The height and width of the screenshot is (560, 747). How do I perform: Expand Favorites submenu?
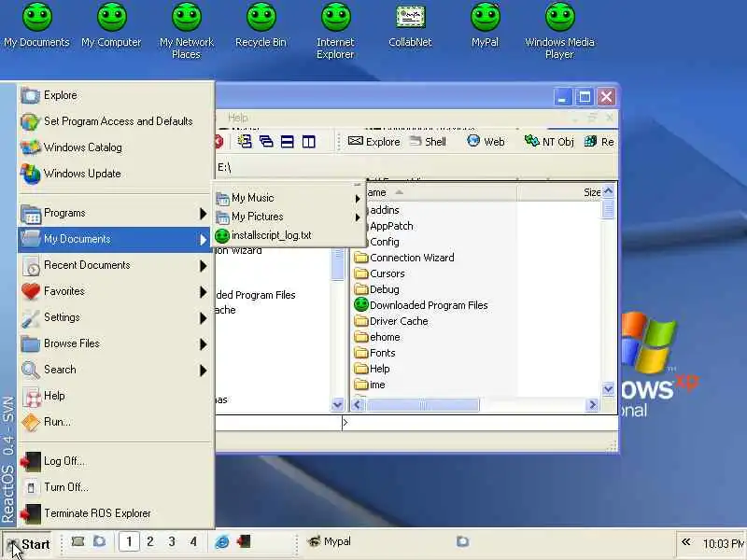(116, 291)
